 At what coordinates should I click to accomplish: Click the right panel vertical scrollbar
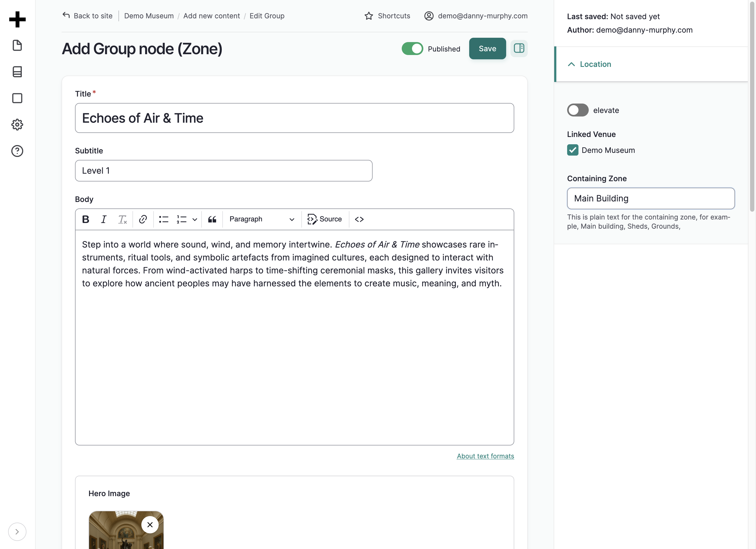coord(752,107)
